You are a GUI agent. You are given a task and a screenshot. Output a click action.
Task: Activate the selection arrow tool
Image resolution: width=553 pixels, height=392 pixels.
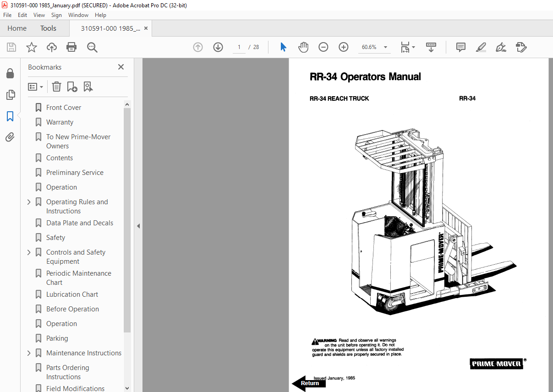pyautogui.click(x=283, y=47)
